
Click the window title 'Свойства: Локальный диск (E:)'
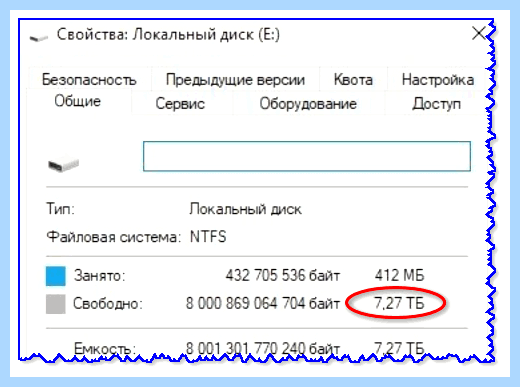point(168,34)
